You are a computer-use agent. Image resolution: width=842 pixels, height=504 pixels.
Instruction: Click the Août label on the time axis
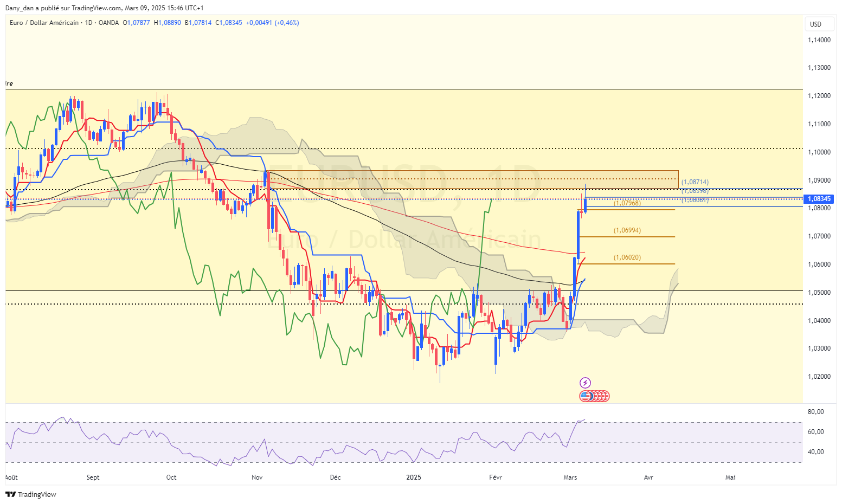click(x=11, y=477)
